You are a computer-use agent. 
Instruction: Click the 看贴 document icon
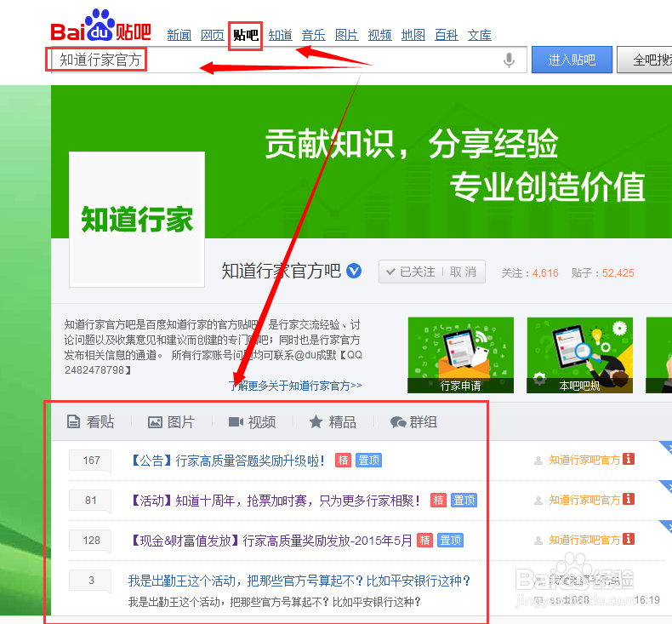click(74, 421)
